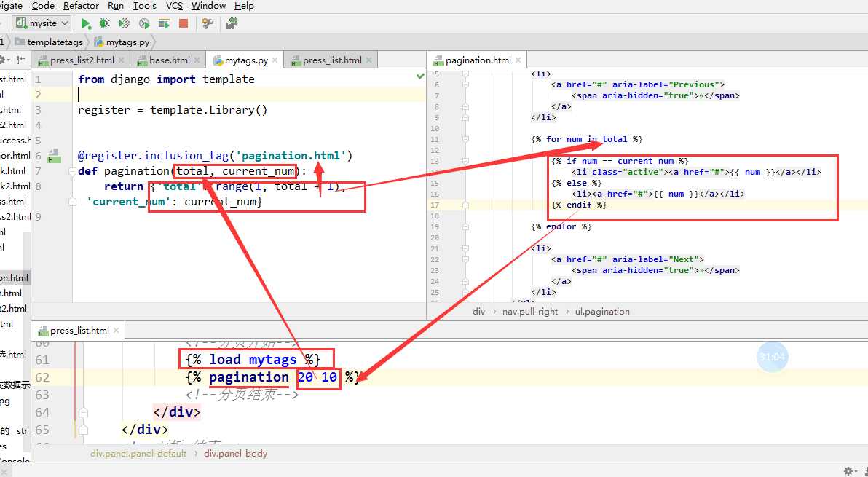Open the Help menu
This screenshot has height=477, width=868.
pos(244,6)
